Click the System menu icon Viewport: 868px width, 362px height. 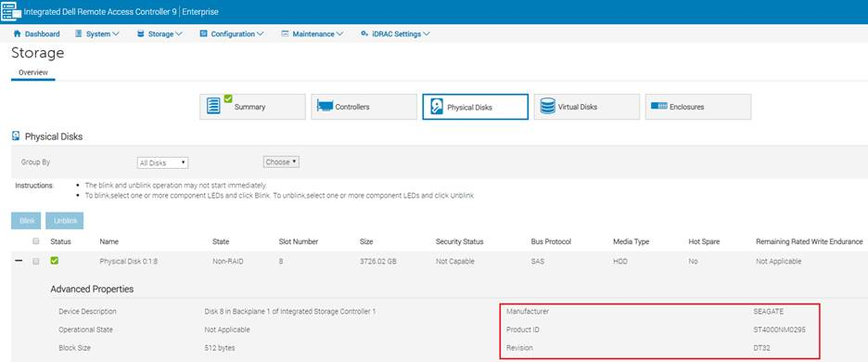[x=78, y=33]
